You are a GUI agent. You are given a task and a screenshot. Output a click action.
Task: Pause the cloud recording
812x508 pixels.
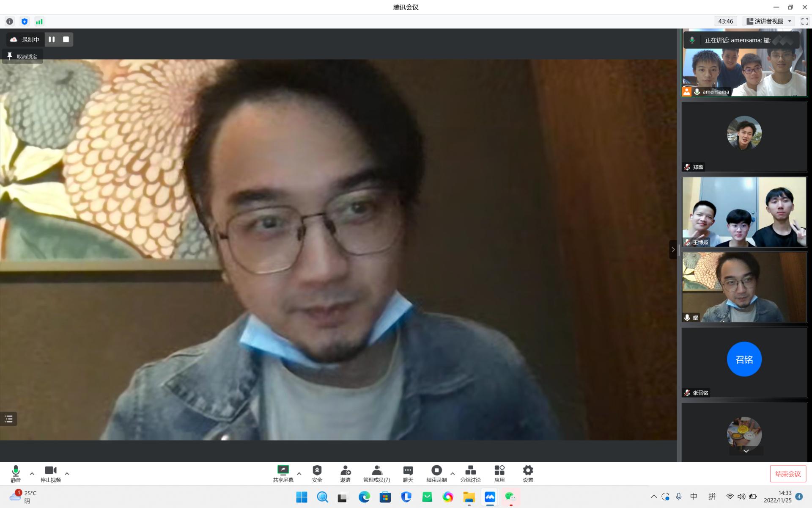coord(52,39)
